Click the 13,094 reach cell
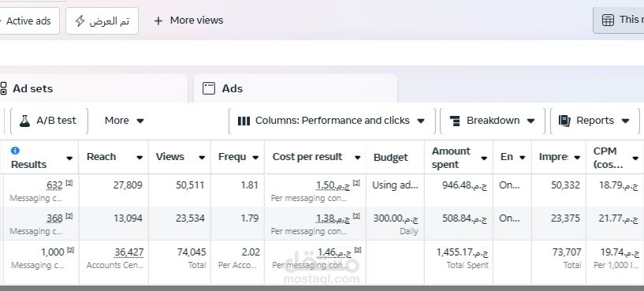The width and height of the screenshot is (644, 291). point(128,218)
